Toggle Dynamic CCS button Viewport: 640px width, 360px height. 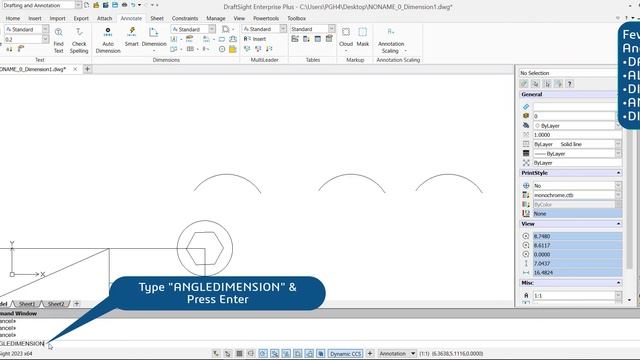tap(346, 353)
